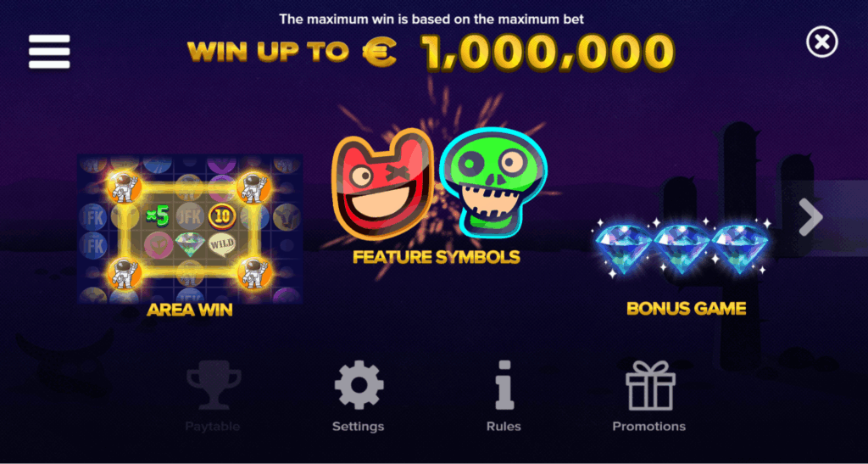Click the right bonus diamond
868x464 pixels.
click(740, 248)
